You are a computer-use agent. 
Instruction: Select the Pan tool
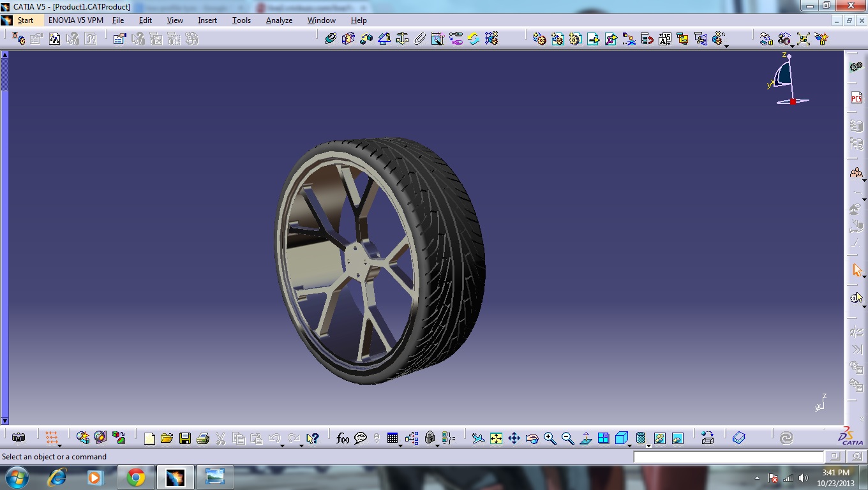click(514, 438)
